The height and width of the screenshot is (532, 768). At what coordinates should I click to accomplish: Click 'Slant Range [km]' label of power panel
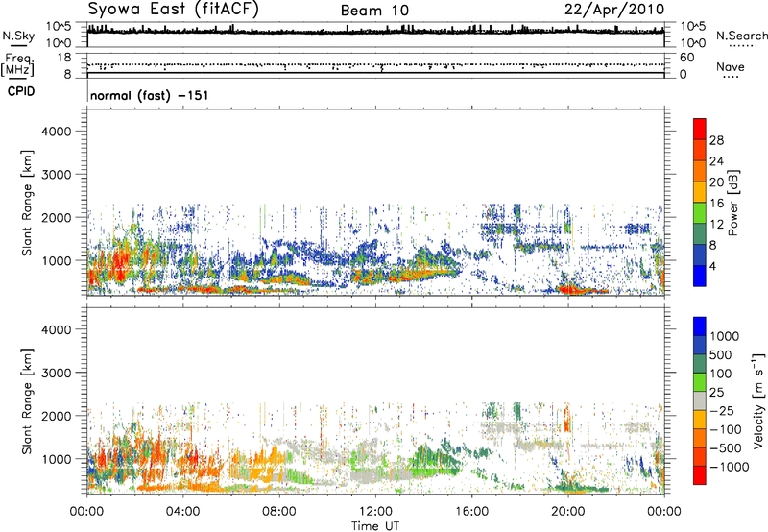(x=27, y=203)
